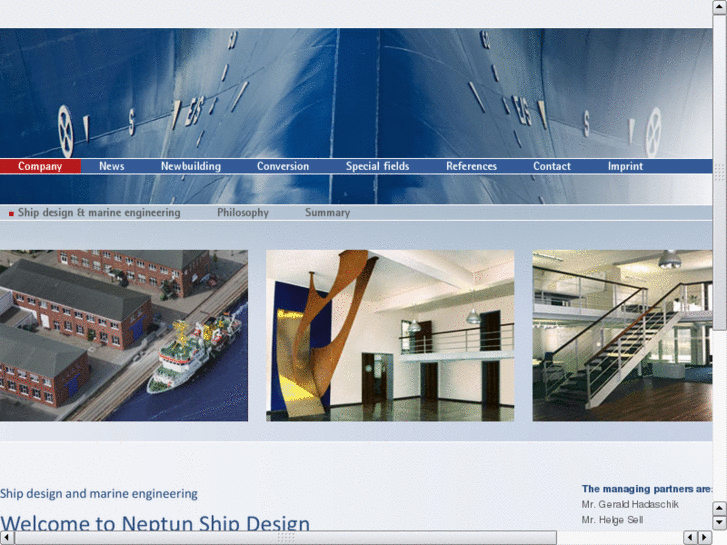
Task: Open the Company menu item
Action: (x=40, y=166)
